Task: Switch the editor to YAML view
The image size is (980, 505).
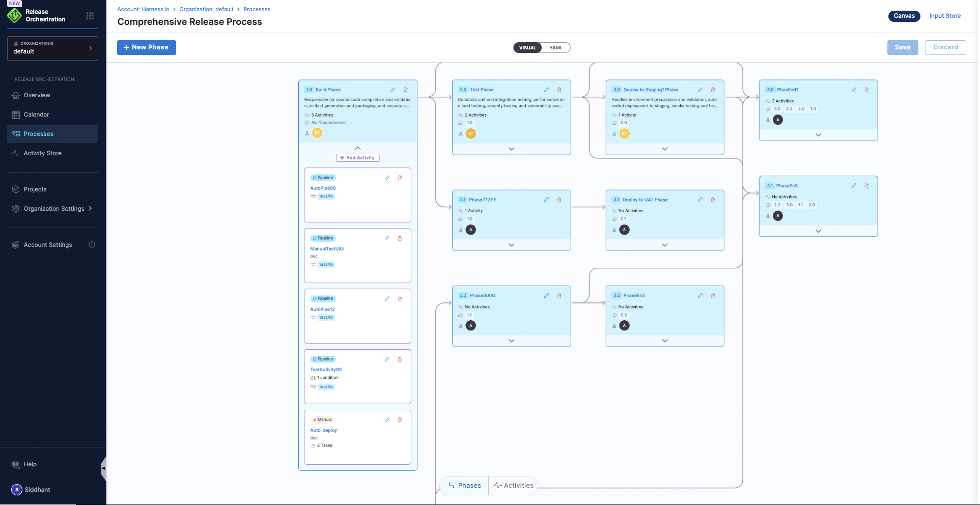Action: click(556, 48)
